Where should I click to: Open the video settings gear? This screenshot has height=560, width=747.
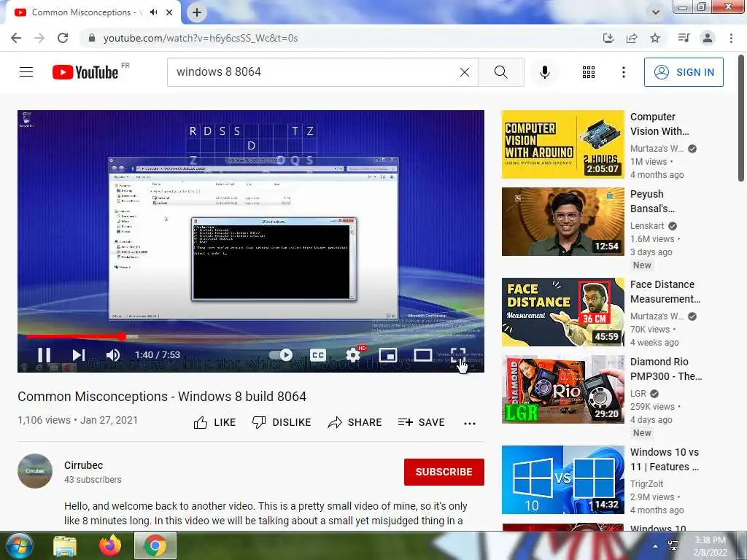[x=354, y=355]
